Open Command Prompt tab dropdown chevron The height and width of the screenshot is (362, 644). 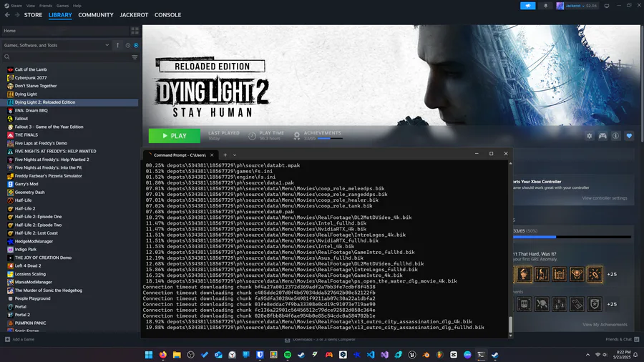[x=235, y=155]
